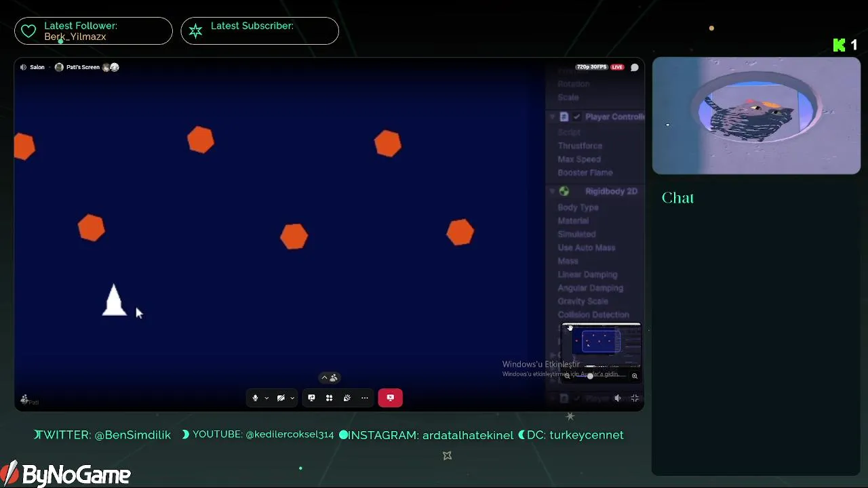Click the viewer avatars beside Pati's Screen
This screenshot has height=488, width=868.
(x=111, y=67)
